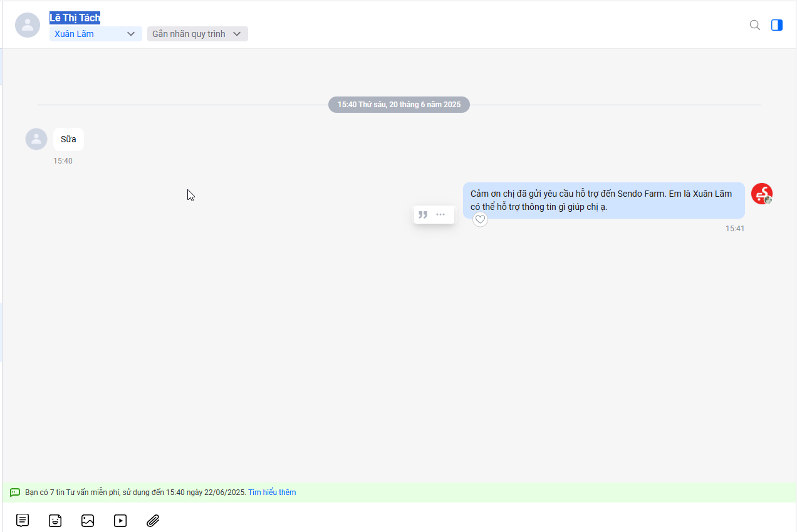Click the 15:40 timestamp under Sữa
Viewport: 797px width, 532px height.
(63, 161)
